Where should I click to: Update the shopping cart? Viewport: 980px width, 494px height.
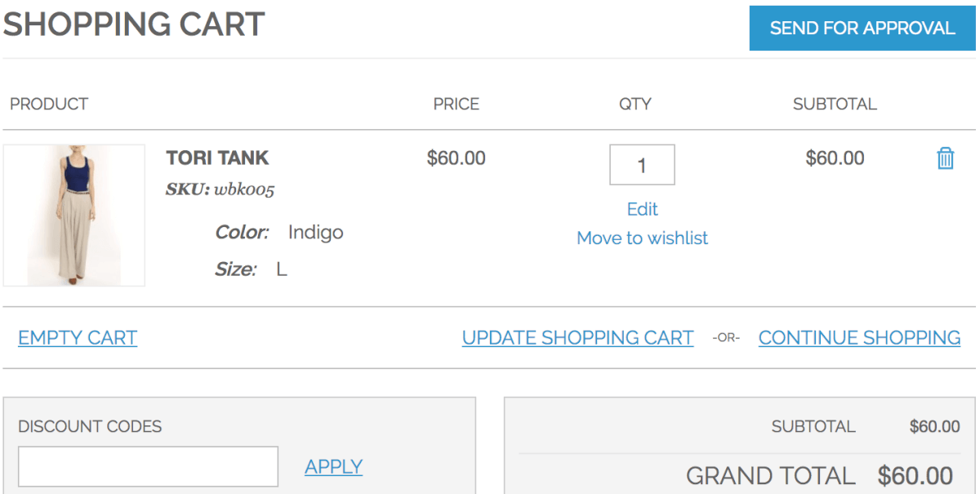[x=577, y=338]
